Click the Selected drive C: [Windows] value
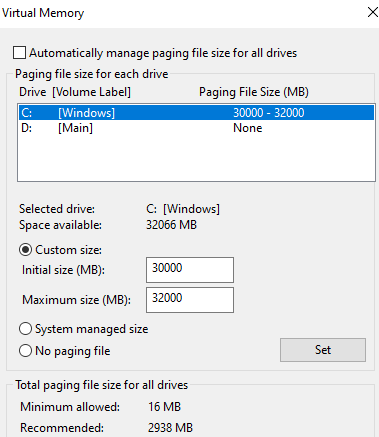The height and width of the screenshot is (437, 379). tap(183, 209)
